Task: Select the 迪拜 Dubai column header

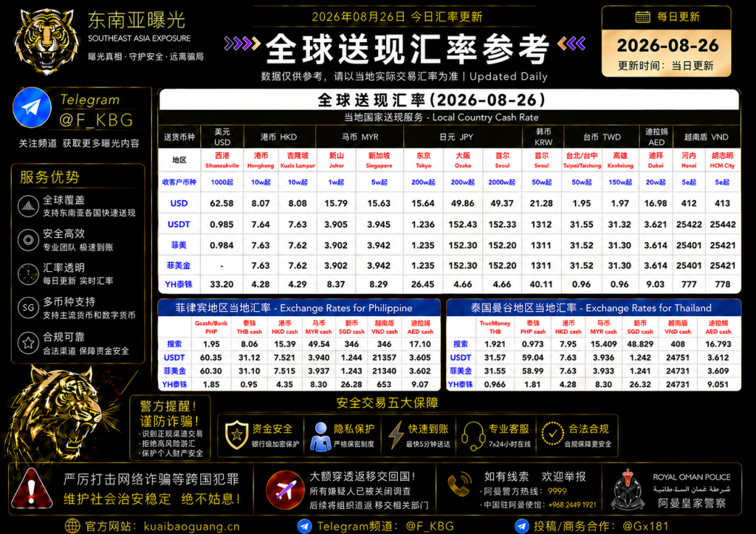Action: pyautogui.click(x=656, y=160)
